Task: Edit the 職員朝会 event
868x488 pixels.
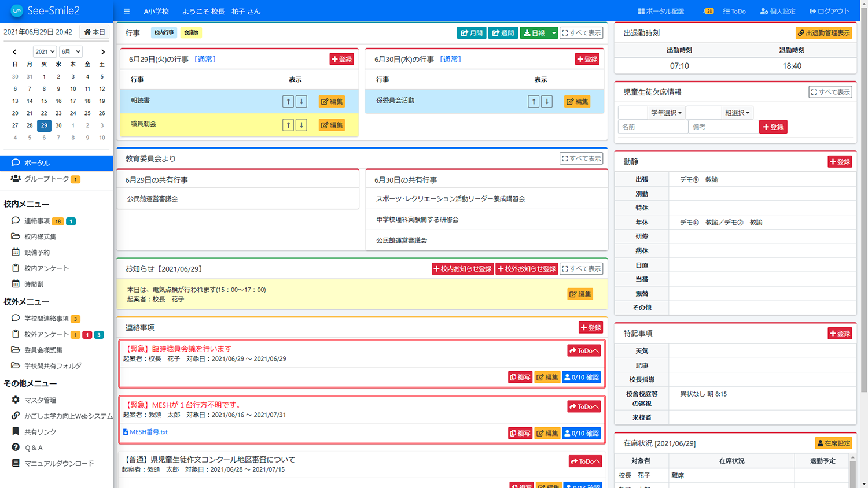Action: click(x=332, y=125)
